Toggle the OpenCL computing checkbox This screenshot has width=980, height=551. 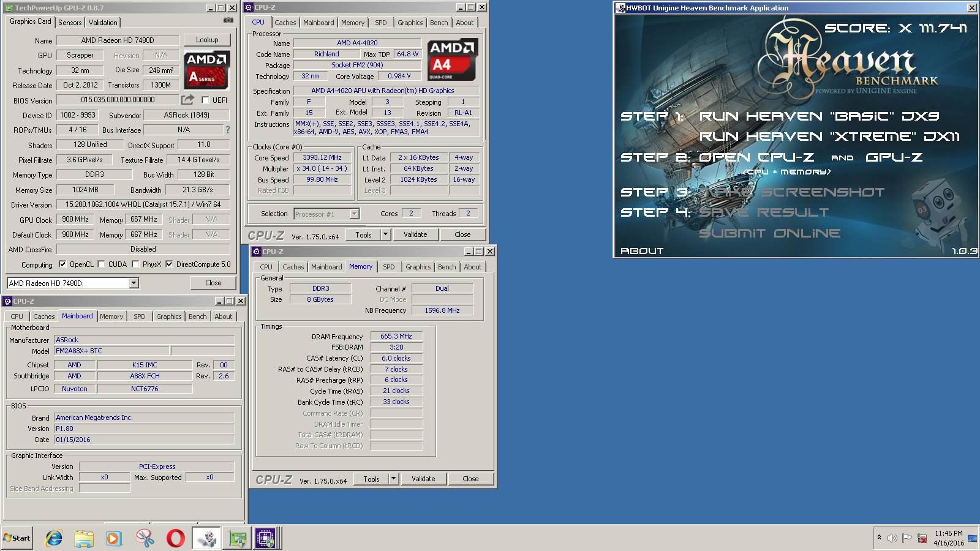tap(62, 264)
